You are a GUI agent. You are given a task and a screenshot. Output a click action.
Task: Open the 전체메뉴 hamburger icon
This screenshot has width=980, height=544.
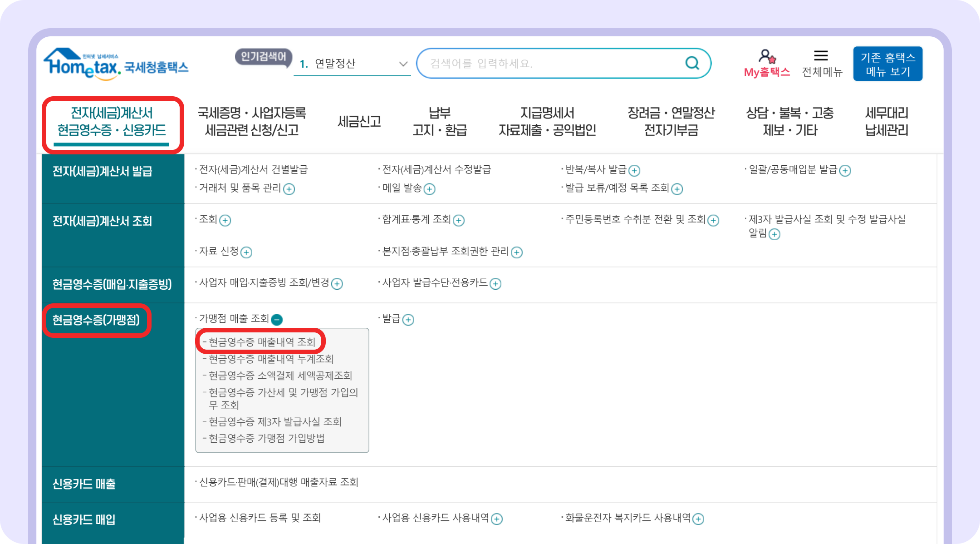click(821, 56)
